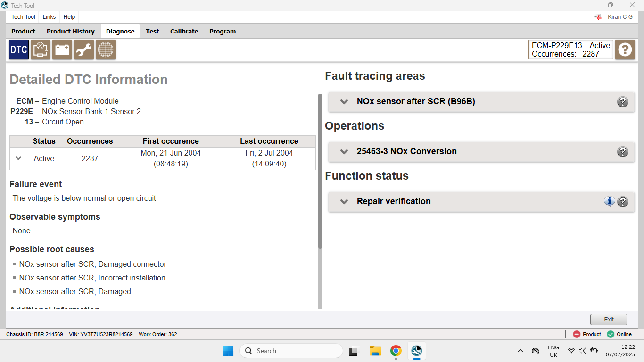
Task: Open the globe grid icon
Action: click(106, 49)
